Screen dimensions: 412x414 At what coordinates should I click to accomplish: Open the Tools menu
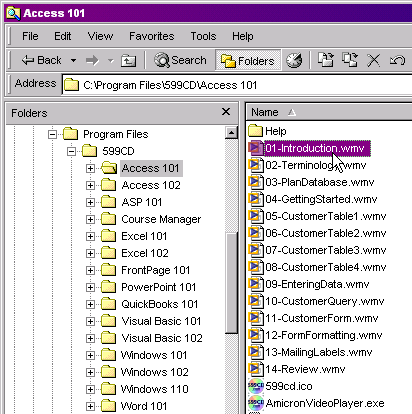click(203, 36)
